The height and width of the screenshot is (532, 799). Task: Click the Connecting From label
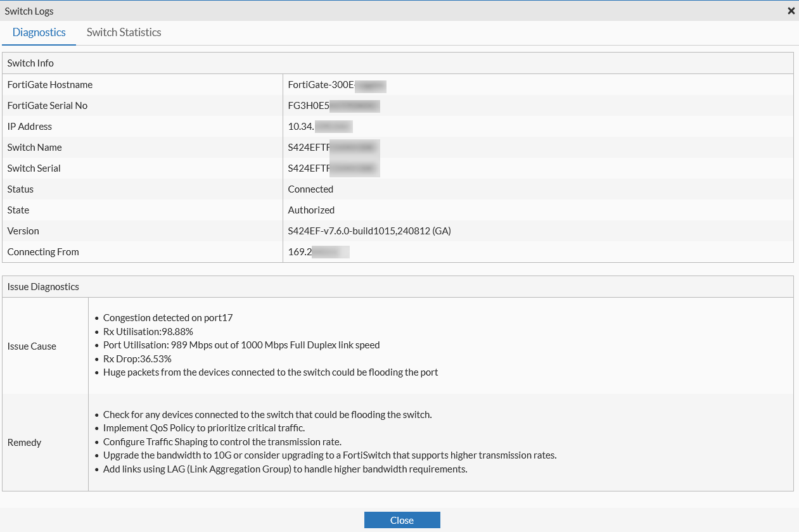(43, 252)
